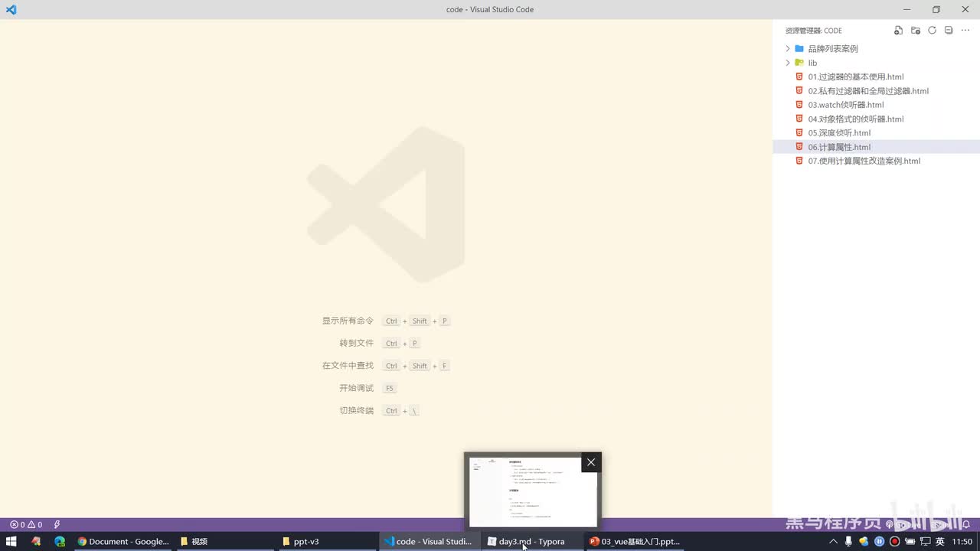Toggle the 英 input language indicator
The height and width of the screenshot is (551, 980).
(x=940, y=541)
